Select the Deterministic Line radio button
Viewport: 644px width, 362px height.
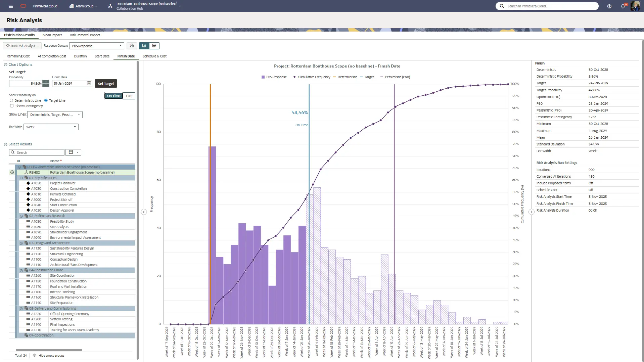pyautogui.click(x=11, y=100)
